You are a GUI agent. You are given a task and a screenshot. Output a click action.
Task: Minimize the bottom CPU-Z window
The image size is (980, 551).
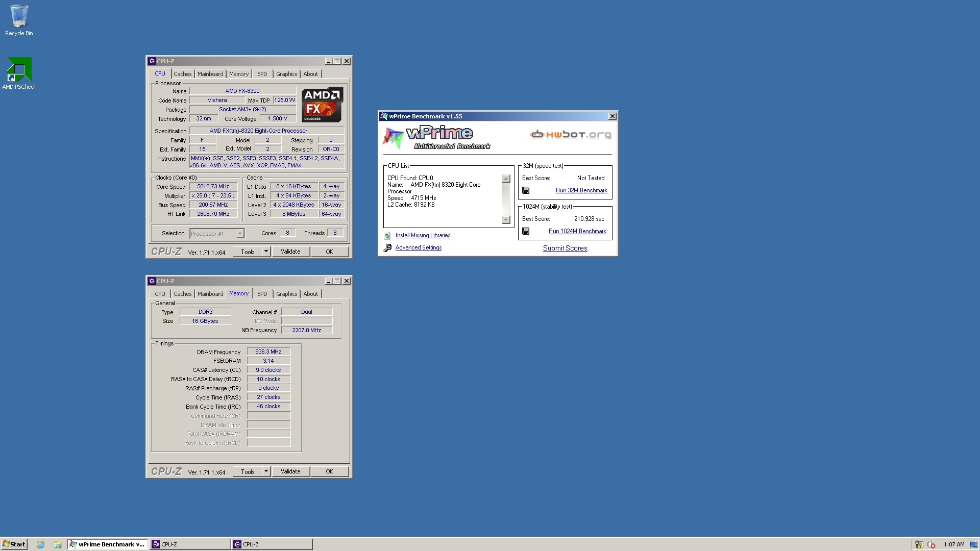(329, 281)
